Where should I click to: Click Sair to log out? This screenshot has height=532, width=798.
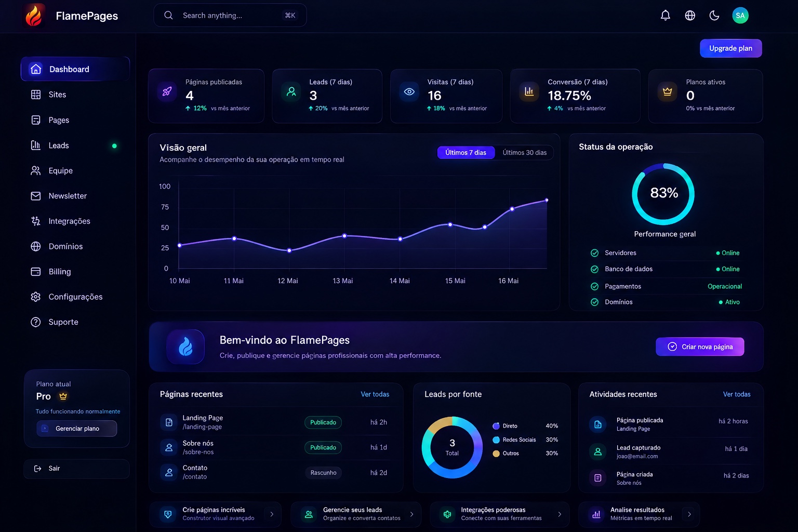76,469
